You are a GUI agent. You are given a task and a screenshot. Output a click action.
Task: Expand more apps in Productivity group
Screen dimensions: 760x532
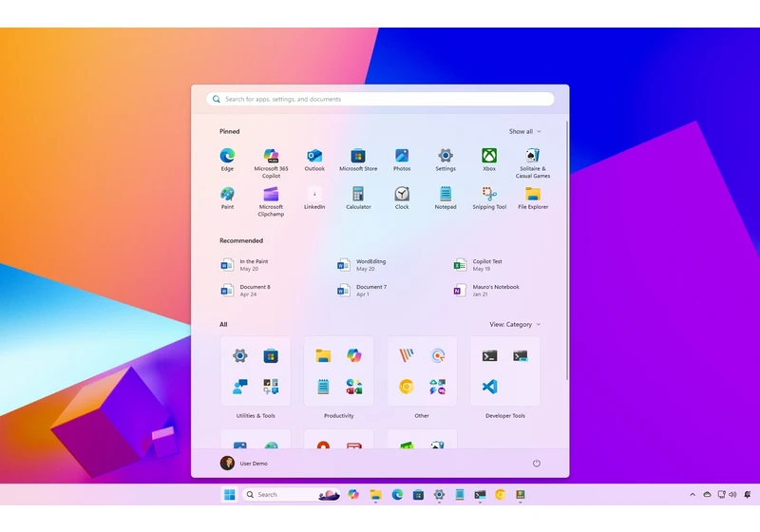(x=353, y=387)
